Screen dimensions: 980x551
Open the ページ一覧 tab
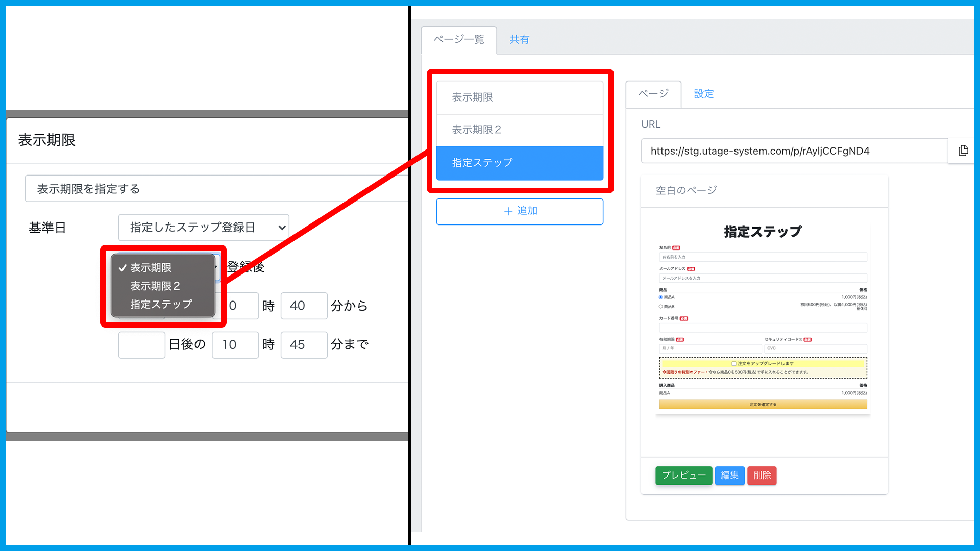point(458,39)
